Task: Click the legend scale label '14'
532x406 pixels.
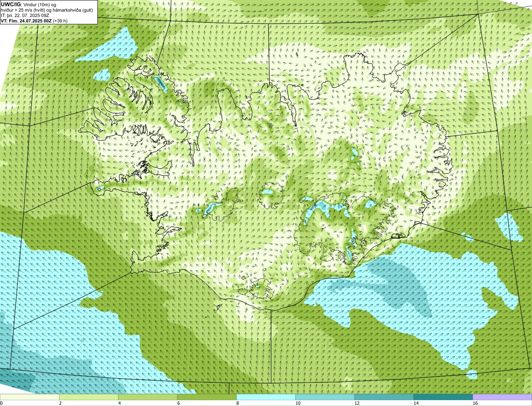Action: (x=416, y=403)
